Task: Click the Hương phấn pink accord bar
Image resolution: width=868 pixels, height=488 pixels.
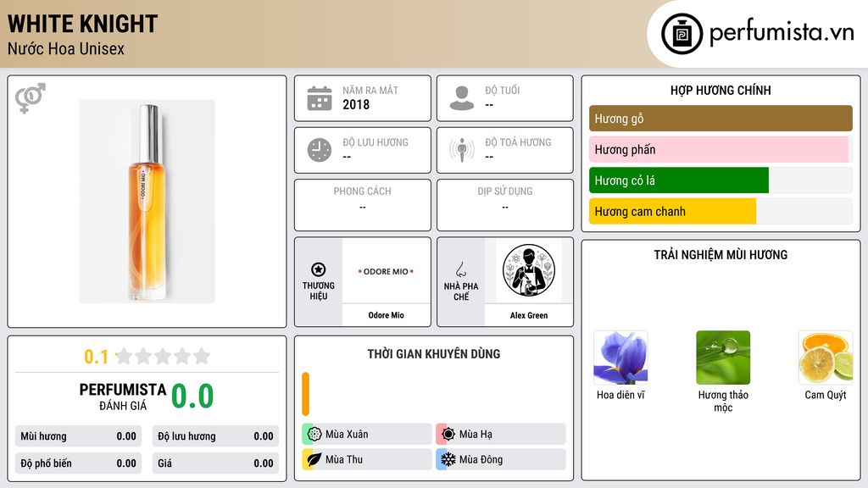Action: 719,149
